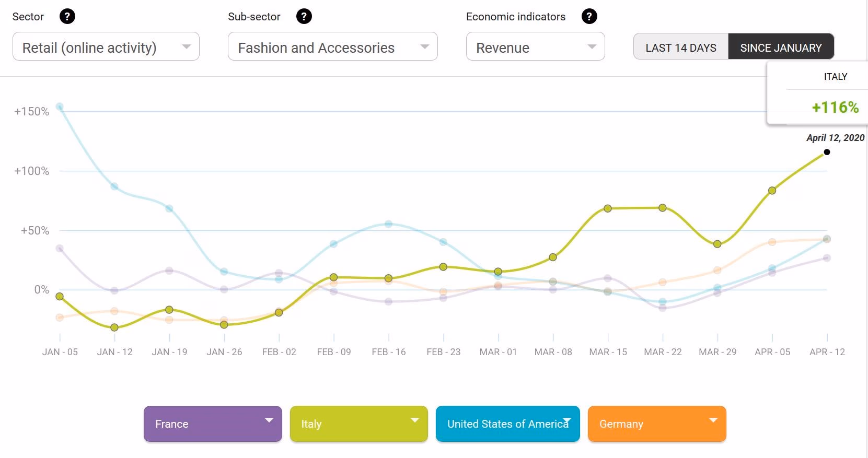Click the Italy data point at MAR - 29

[x=717, y=244]
